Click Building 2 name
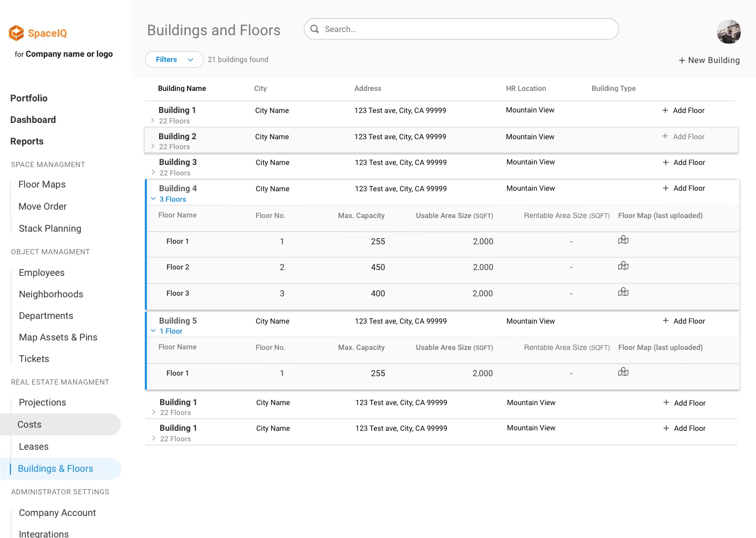This screenshot has height=538, width=756. 177,136
